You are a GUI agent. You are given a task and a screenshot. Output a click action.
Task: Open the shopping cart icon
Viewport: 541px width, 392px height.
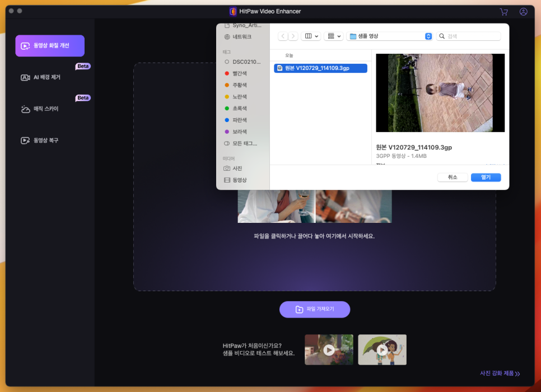503,12
